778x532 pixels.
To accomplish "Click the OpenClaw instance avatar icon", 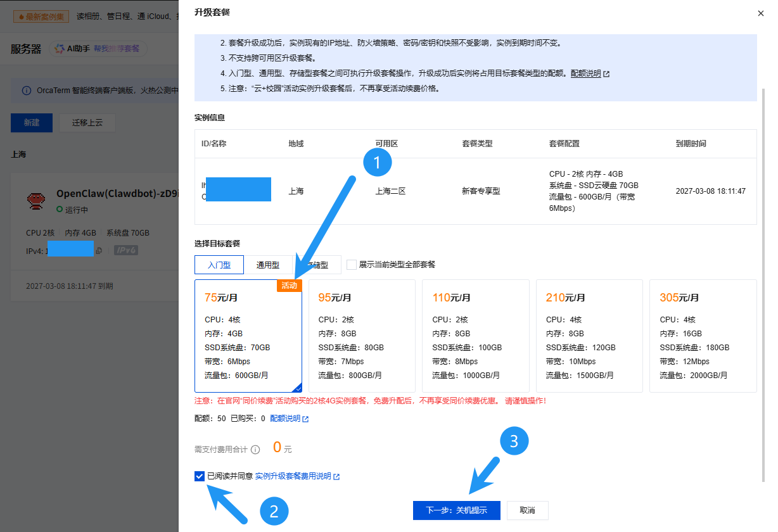I will (x=36, y=201).
